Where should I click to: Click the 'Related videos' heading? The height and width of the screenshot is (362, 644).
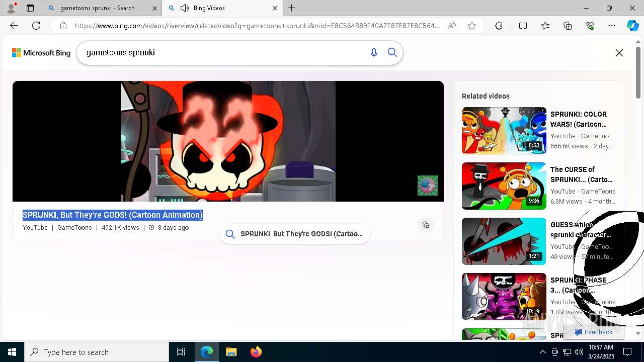pyautogui.click(x=486, y=96)
